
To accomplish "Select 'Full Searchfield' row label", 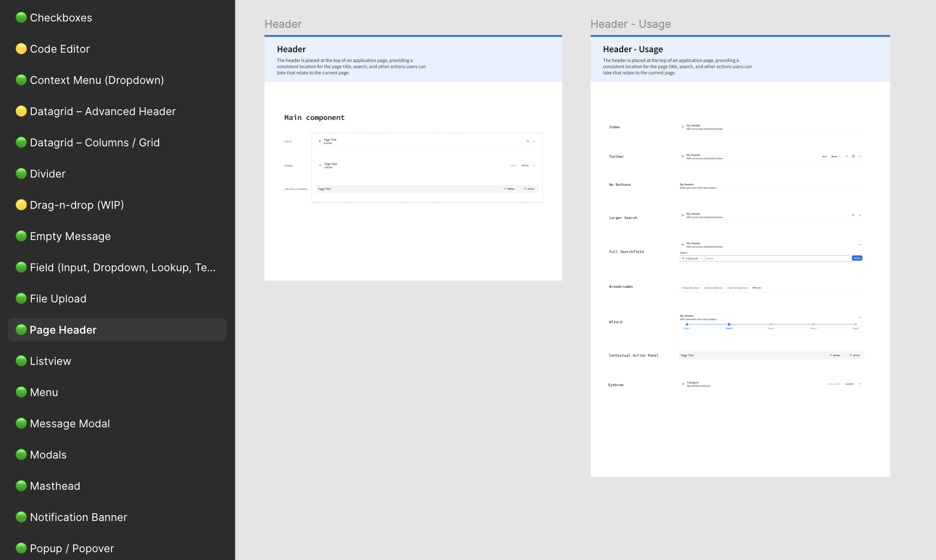I will 626,252.
